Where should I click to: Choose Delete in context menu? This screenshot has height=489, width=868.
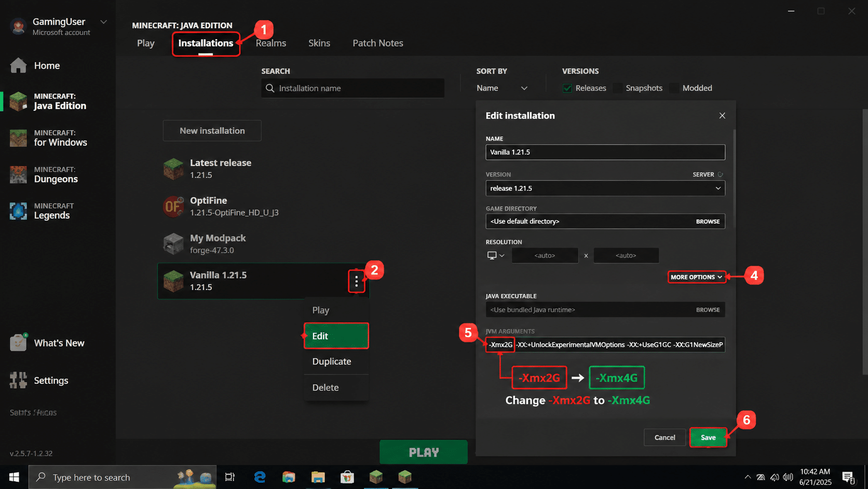pos(336,388)
